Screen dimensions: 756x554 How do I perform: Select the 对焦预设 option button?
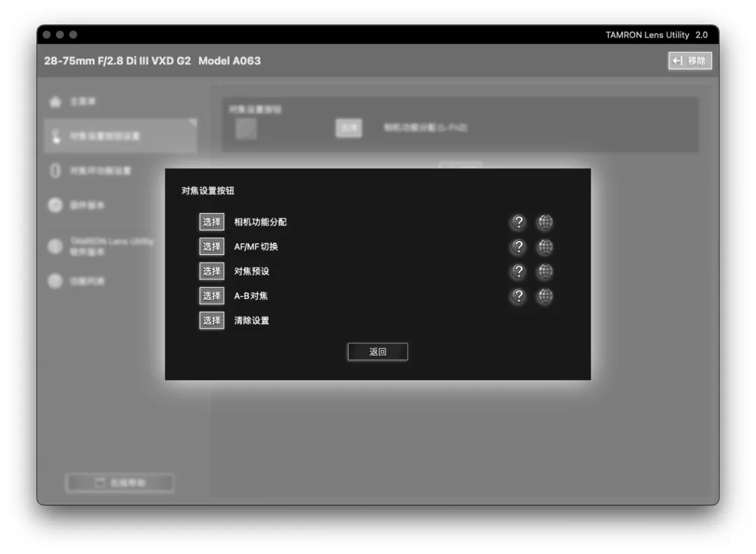pyautogui.click(x=211, y=271)
